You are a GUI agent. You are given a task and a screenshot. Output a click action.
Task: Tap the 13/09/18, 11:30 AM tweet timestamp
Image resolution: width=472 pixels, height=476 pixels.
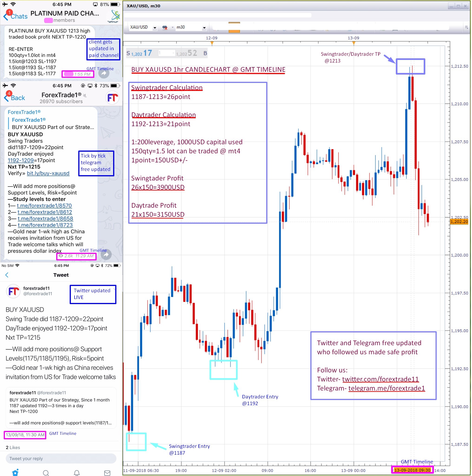(x=25, y=435)
